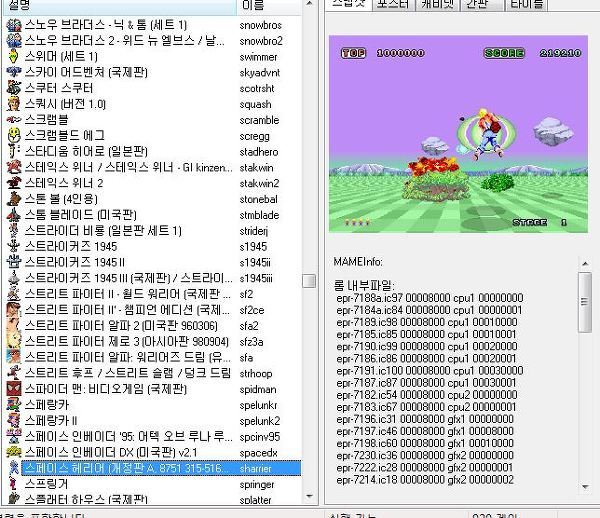Screen dimensions: 600x518
Task: Select the sfz3a row icon
Action: (14, 341)
